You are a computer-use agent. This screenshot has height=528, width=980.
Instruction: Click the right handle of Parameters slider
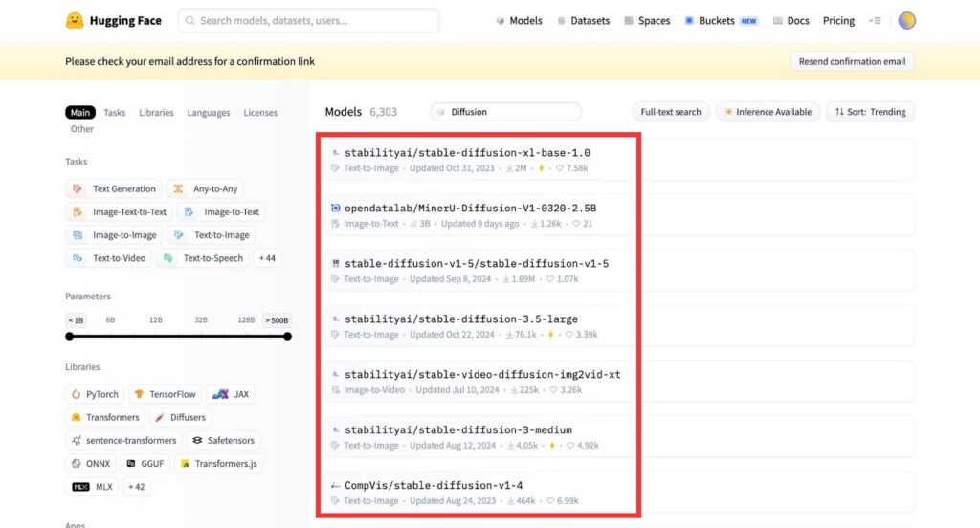coord(287,336)
